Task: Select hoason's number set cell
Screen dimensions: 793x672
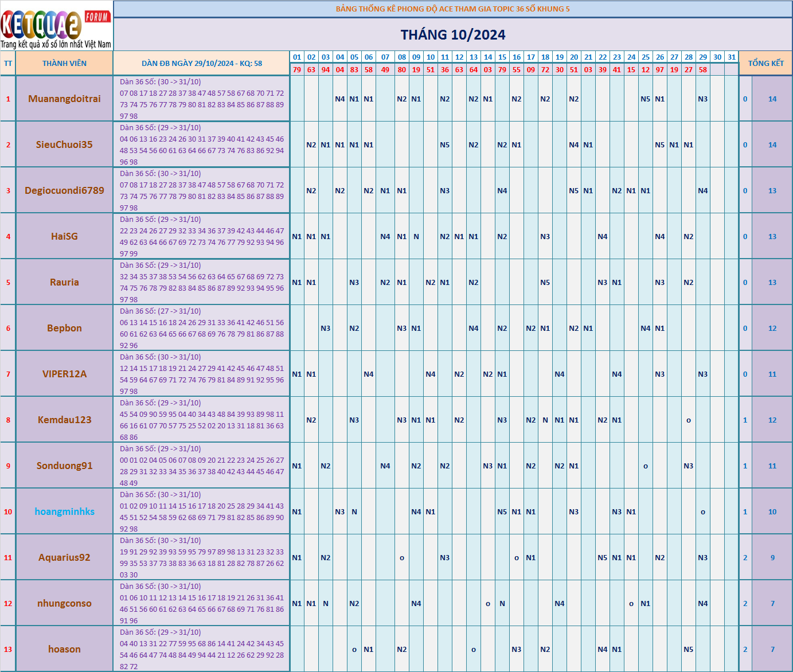Action: [201, 649]
